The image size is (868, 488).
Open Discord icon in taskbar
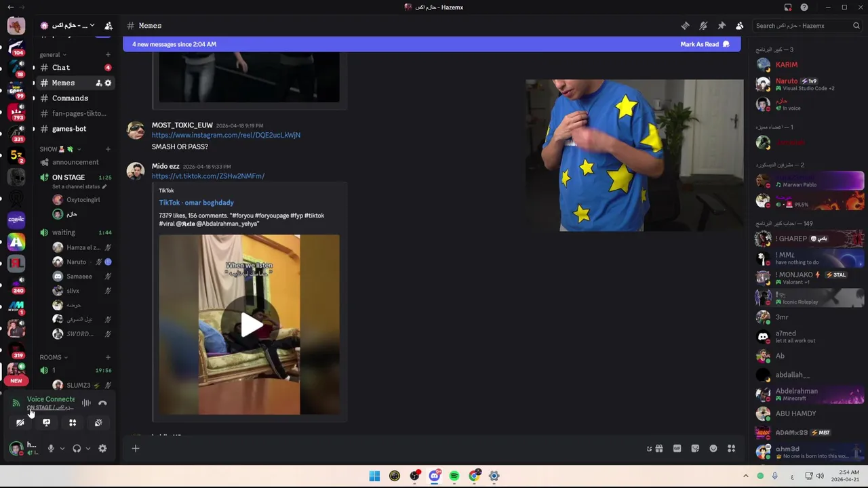pos(435,476)
